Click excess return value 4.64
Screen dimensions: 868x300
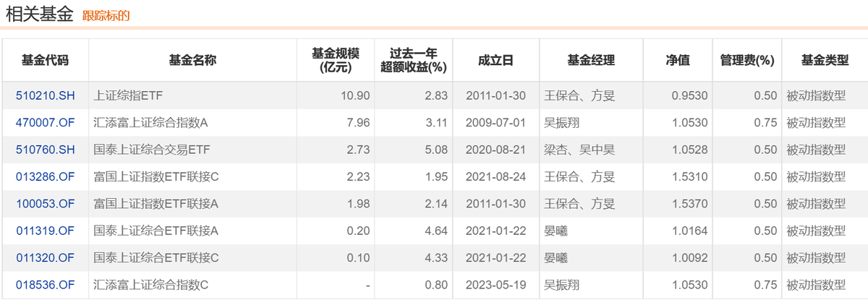[437, 231]
